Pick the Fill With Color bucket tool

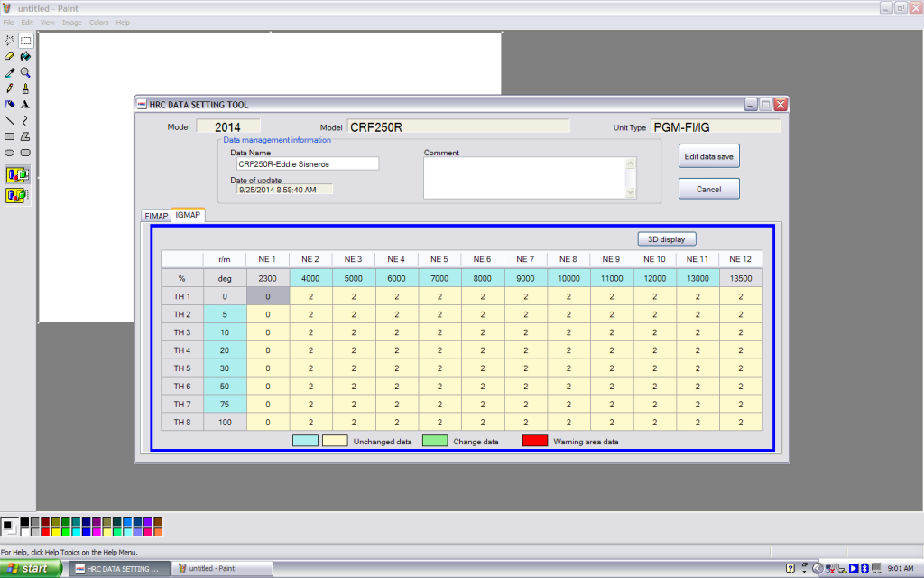(x=25, y=57)
